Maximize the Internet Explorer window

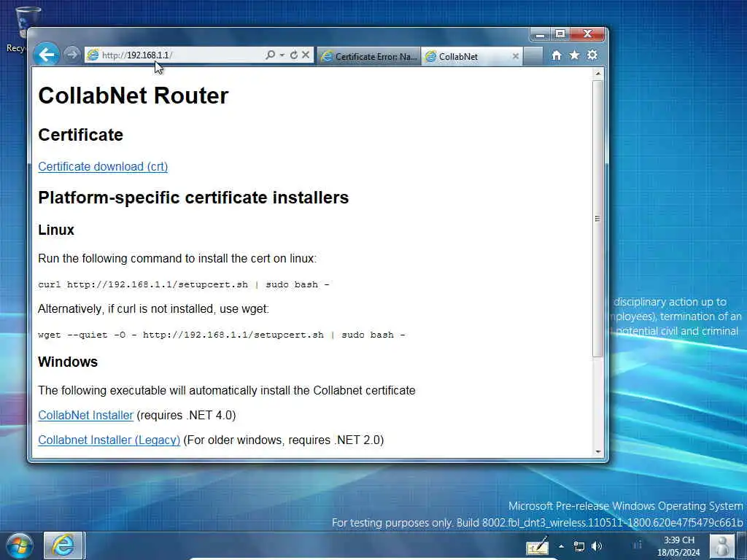[x=560, y=34]
